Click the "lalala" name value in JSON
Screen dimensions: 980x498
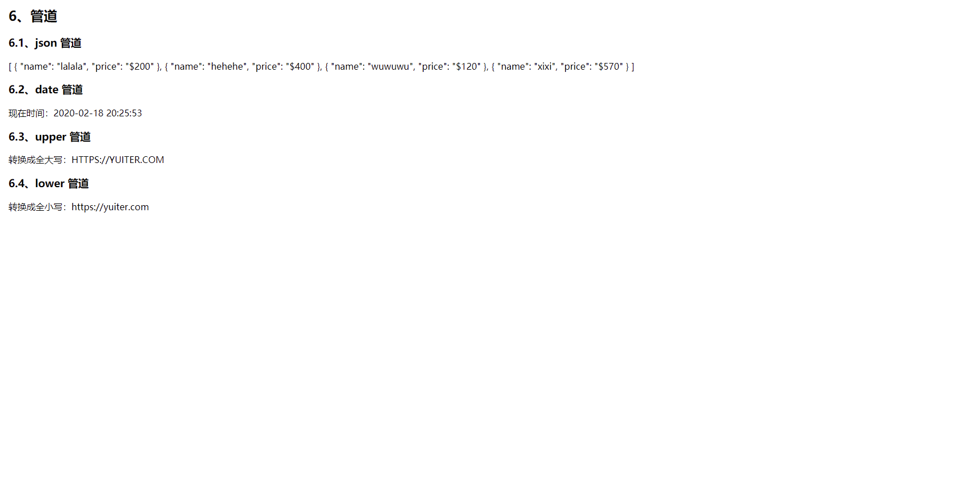(x=72, y=66)
